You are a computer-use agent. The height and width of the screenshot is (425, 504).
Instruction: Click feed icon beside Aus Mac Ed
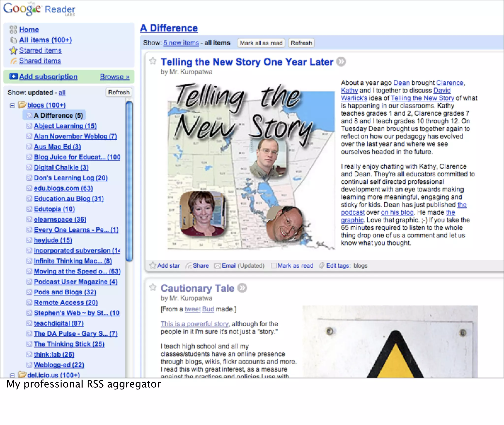(29, 147)
